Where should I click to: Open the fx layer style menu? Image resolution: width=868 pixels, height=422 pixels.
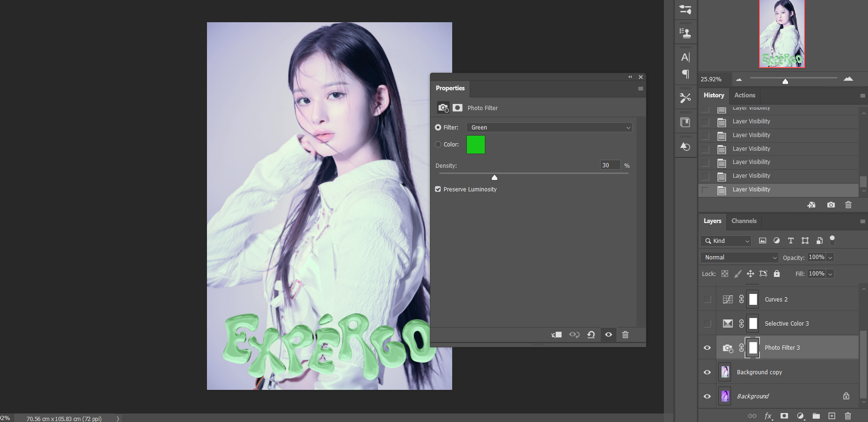(769, 416)
